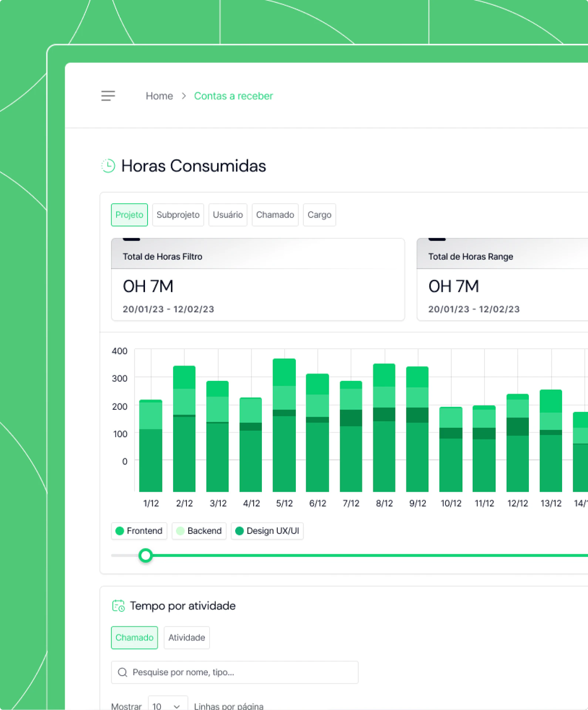Expand the rows per page dropdown
The image size is (588, 710).
pos(168,704)
